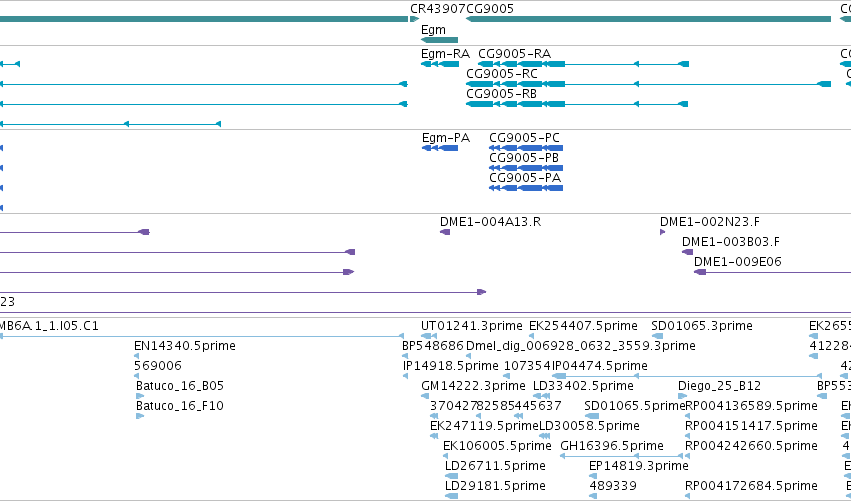Click the CG9005-PC protein label
Screen dimensions: 851x501
(524, 138)
